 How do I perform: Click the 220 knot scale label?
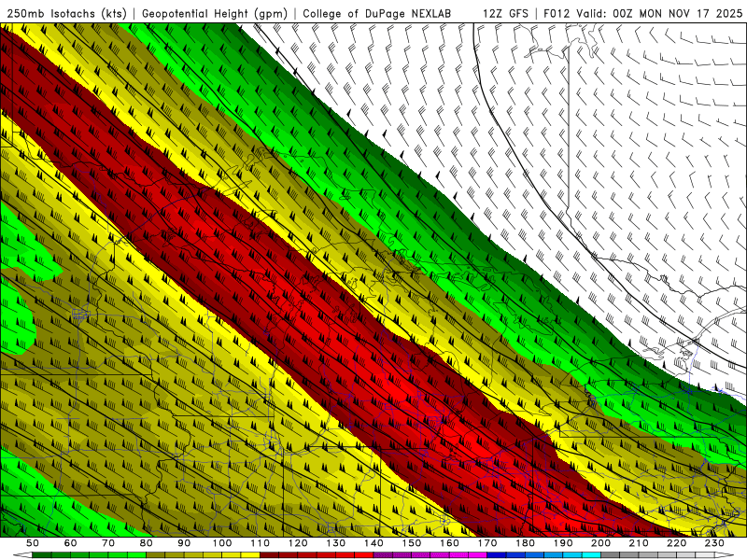(676, 543)
